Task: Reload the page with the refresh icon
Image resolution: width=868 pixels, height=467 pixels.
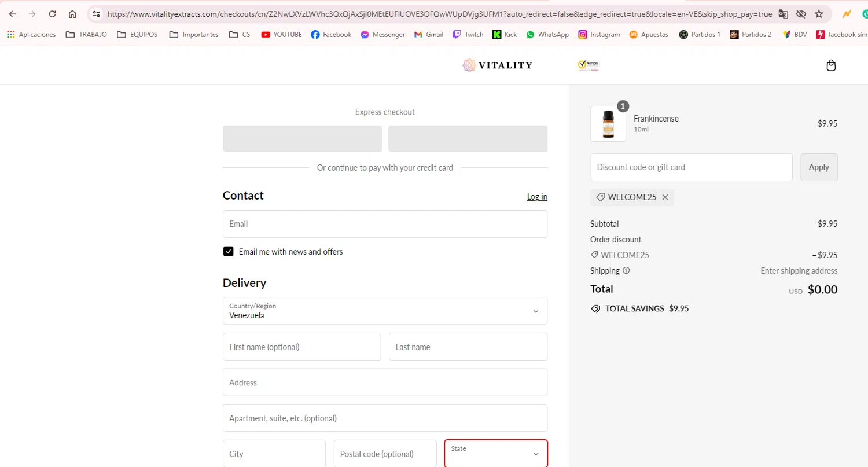Action: (x=53, y=14)
